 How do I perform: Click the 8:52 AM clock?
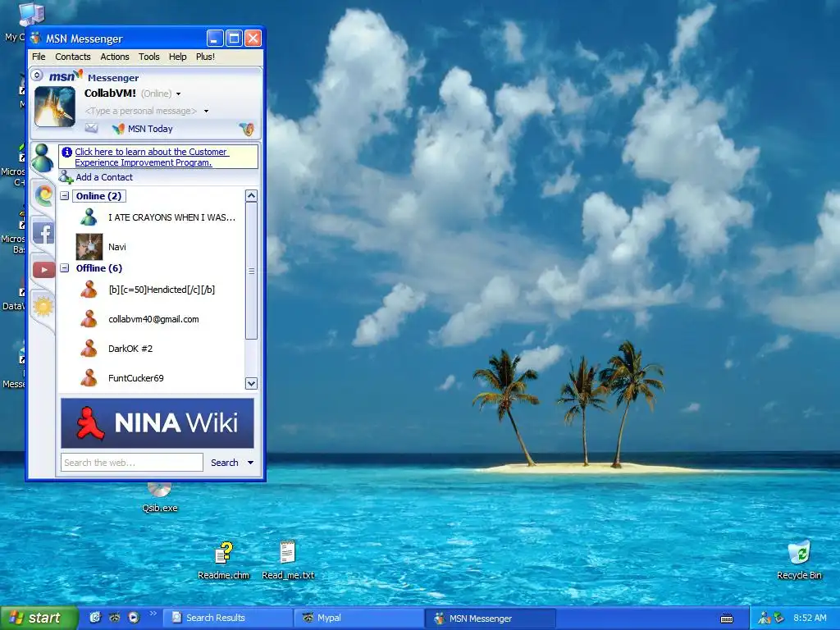click(x=810, y=618)
